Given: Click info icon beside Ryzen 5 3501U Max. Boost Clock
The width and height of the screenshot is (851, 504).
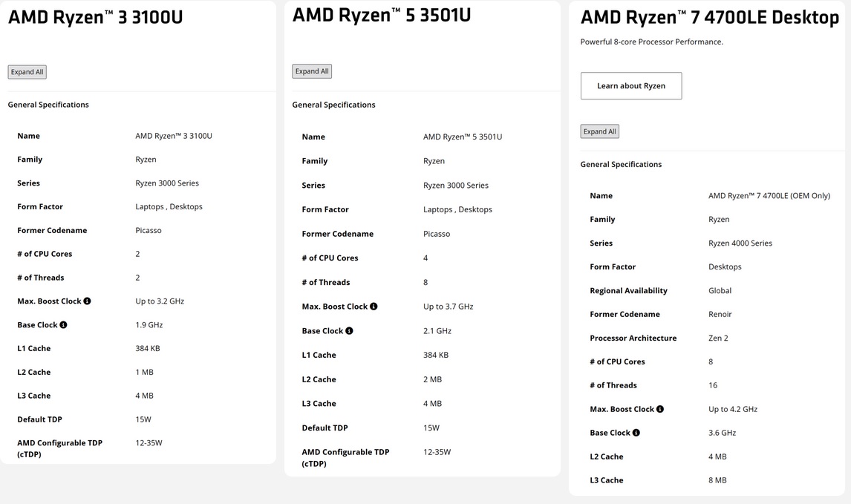Looking at the screenshot, I should 374,307.
